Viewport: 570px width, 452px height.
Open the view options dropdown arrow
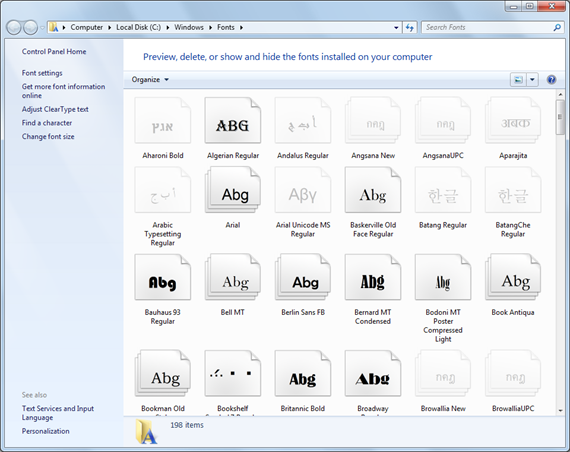pos(532,79)
